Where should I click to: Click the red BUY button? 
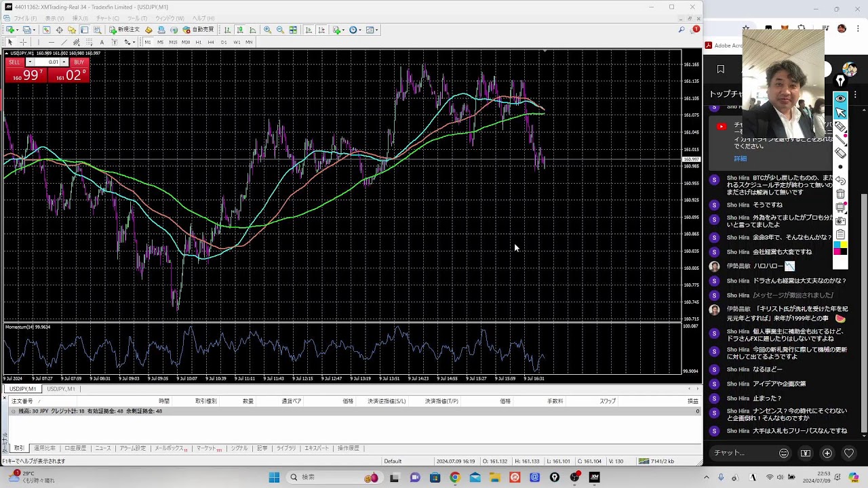pos(79,62)
